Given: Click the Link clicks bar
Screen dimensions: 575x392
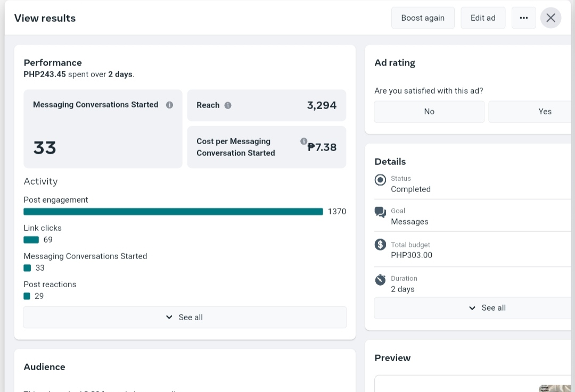Looking at the screenshot, I should [31, 240].
